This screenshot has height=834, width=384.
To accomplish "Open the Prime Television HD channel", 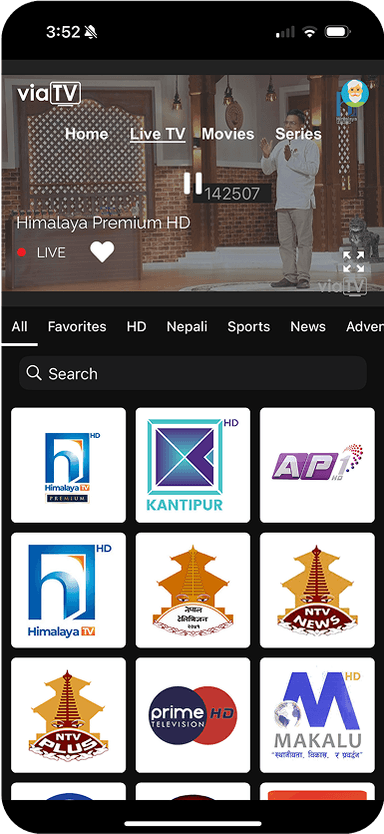I will [x=193, y=715].
